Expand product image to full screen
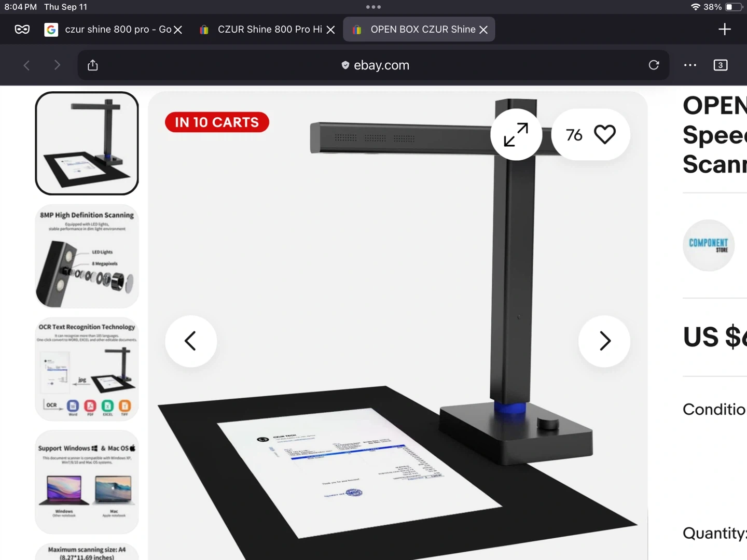 [516, 135]
